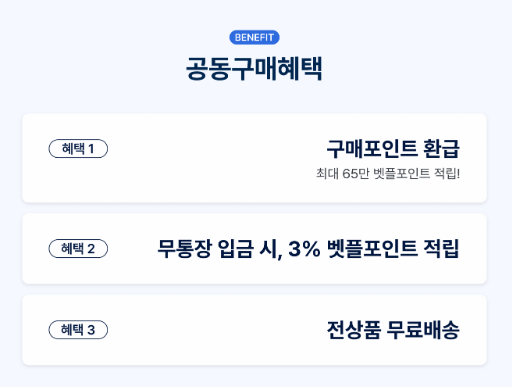Click the word 전상품 in benefit three
Viewport: 512px width, 387px height.
(x=354, y=330)
